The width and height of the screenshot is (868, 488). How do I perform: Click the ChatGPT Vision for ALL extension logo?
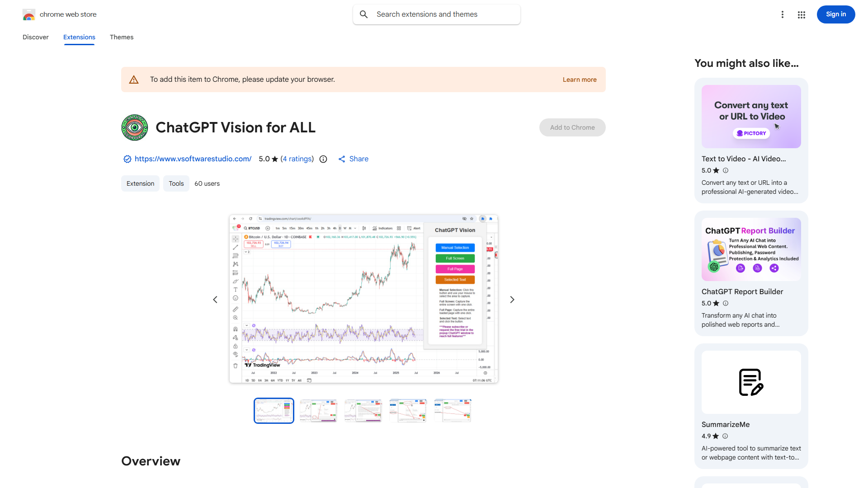click(134, 127)
